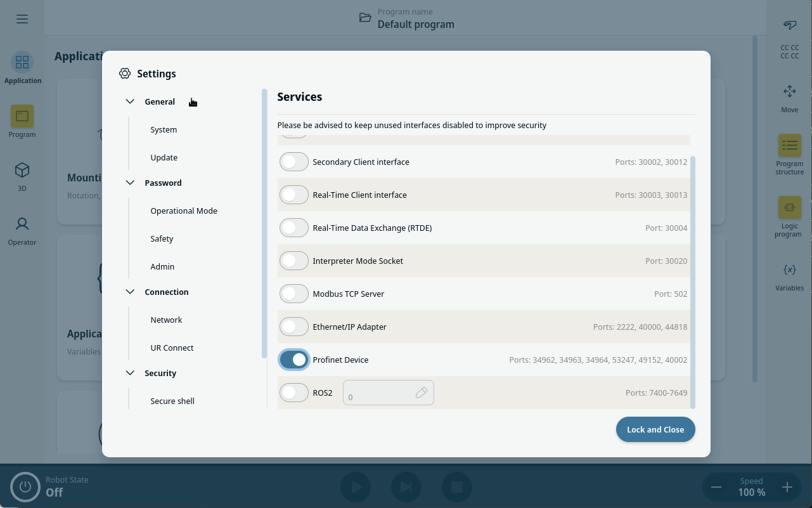Increase speed with the plus button
The height and width of the screenshot is (508, 812).
pos(787,487)
